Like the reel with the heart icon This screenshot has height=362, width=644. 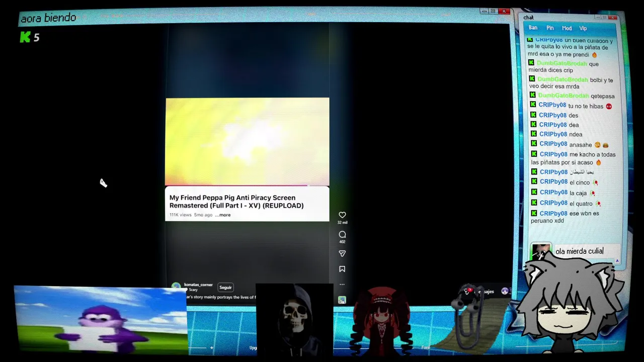click(x=342, y=215)
